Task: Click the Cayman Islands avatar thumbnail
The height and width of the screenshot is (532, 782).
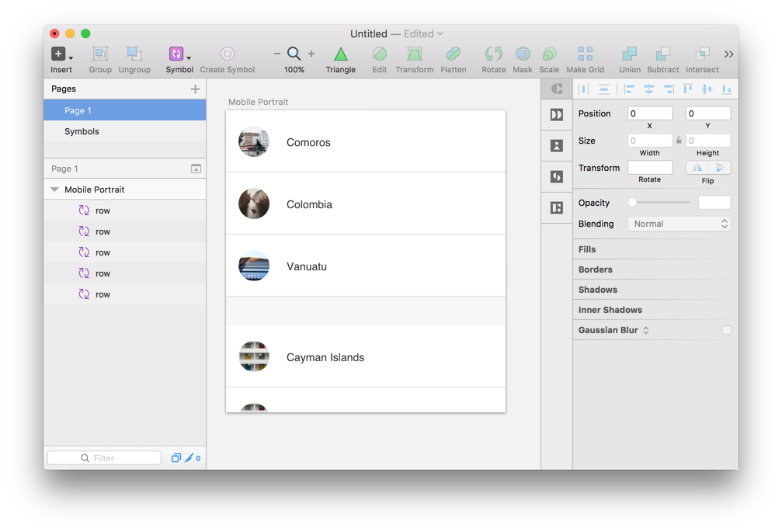Action: (x=254, y=356)
